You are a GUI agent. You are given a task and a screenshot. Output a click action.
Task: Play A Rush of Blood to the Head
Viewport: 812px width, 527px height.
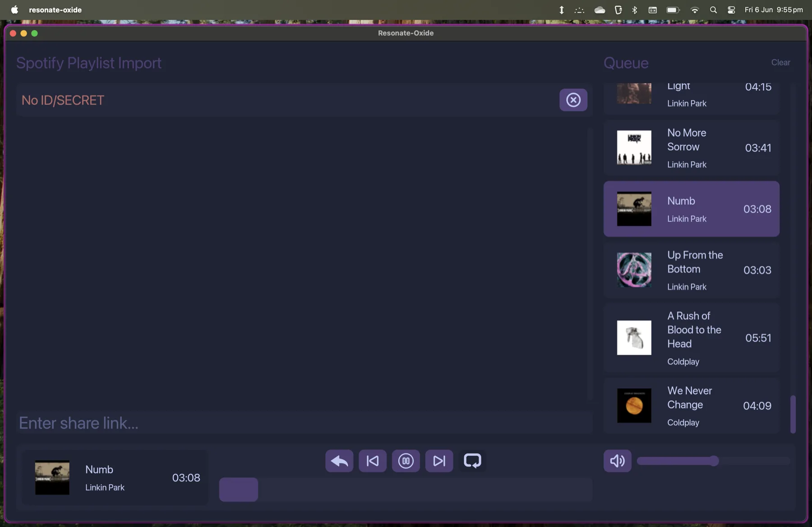[691, 338]
